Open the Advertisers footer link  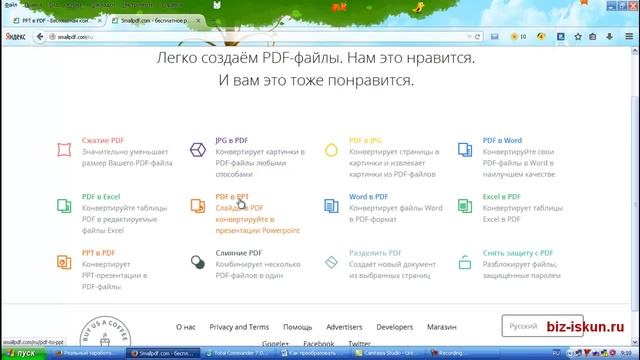tap(344, 327)
